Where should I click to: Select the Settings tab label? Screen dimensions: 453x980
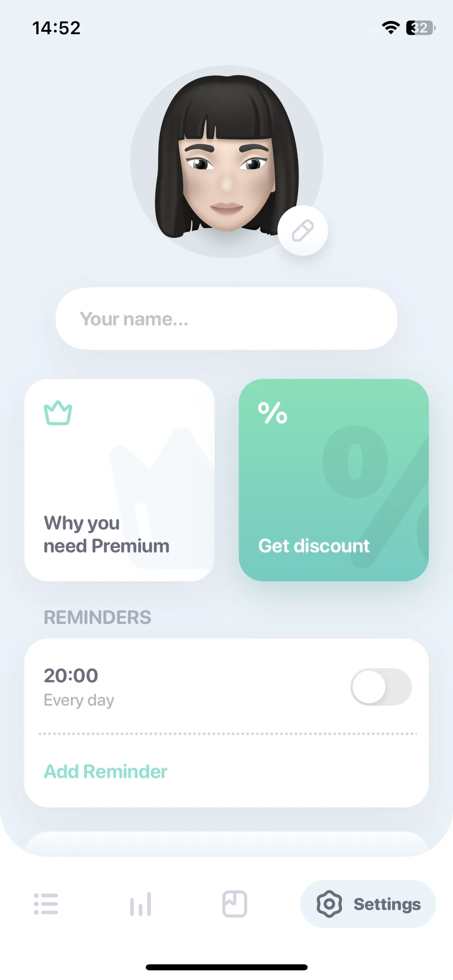(x=387, y=904)
